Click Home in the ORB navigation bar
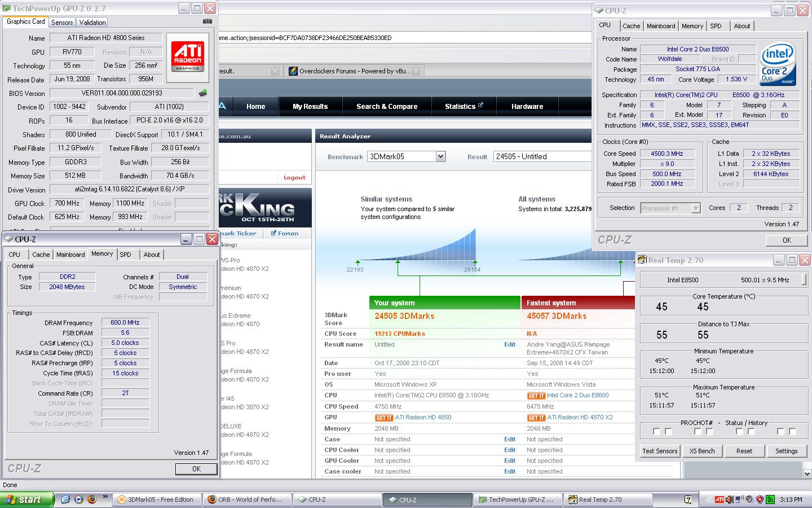The width and height of the screenshot is (812, 508). pos(255,106)
